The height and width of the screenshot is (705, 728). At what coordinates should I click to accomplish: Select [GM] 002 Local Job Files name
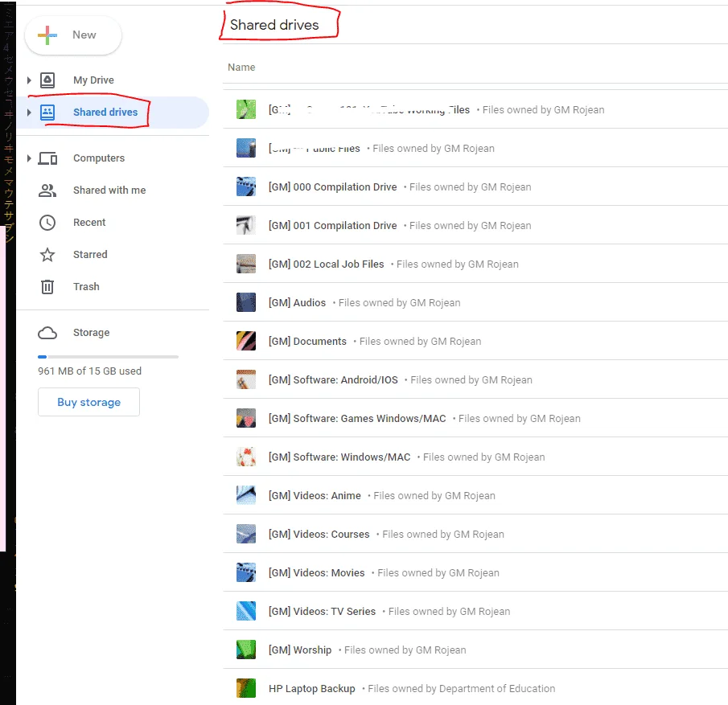pyautogui.click(x=326, y=264)
